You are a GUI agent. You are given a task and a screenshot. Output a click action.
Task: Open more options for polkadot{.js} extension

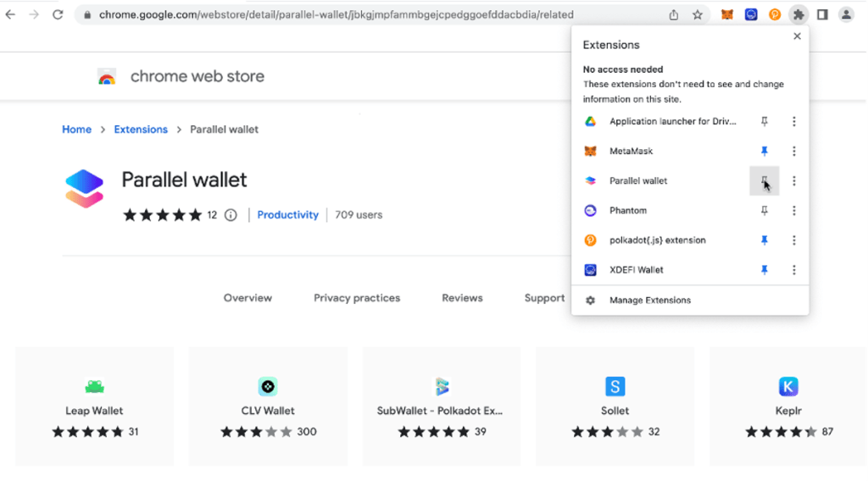tap(793, 240)
